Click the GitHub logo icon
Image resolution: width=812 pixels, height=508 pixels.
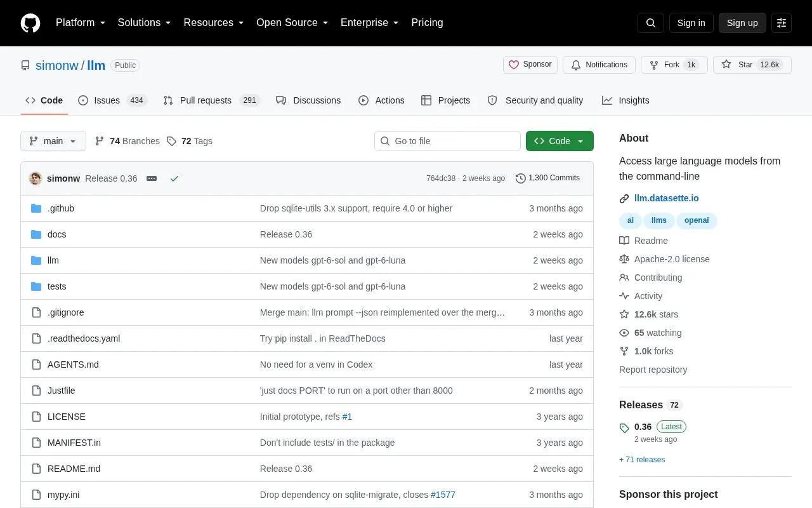[30, 23]
